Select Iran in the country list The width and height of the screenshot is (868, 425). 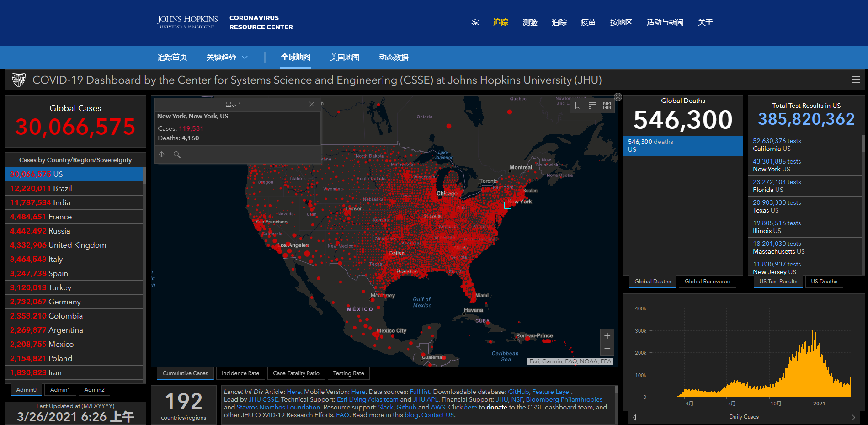click(74, 372)
